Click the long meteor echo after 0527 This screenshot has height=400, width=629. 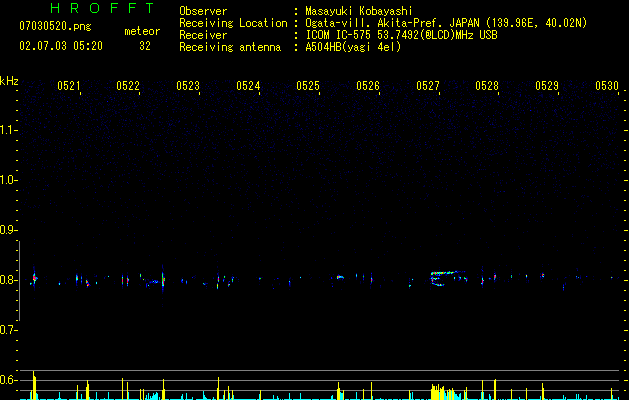(448, 278)
